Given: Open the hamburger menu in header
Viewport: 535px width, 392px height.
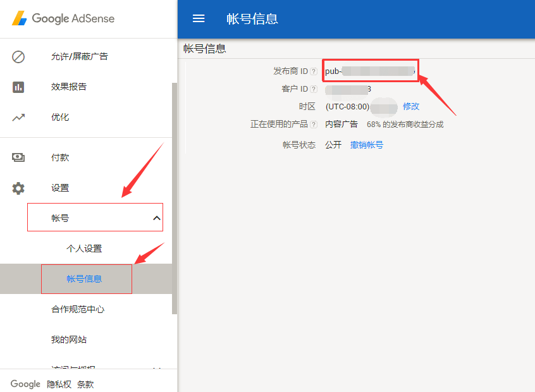Looking at the screenshot, I should pos(199,18).
